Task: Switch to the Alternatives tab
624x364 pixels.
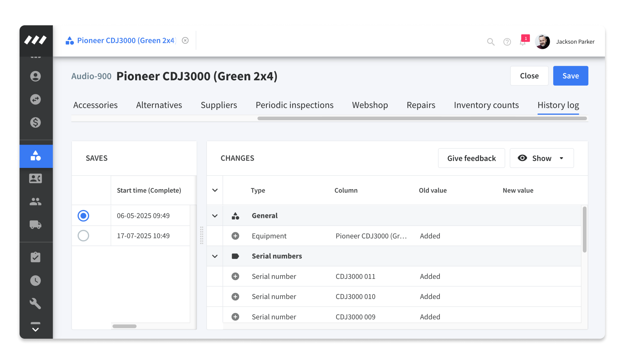Action: (159, 105)
